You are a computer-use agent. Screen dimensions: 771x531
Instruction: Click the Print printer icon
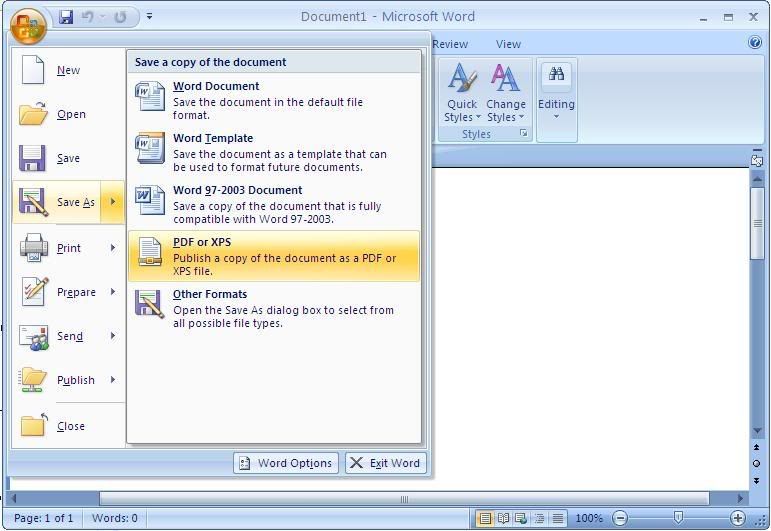(x=33, y=247)
